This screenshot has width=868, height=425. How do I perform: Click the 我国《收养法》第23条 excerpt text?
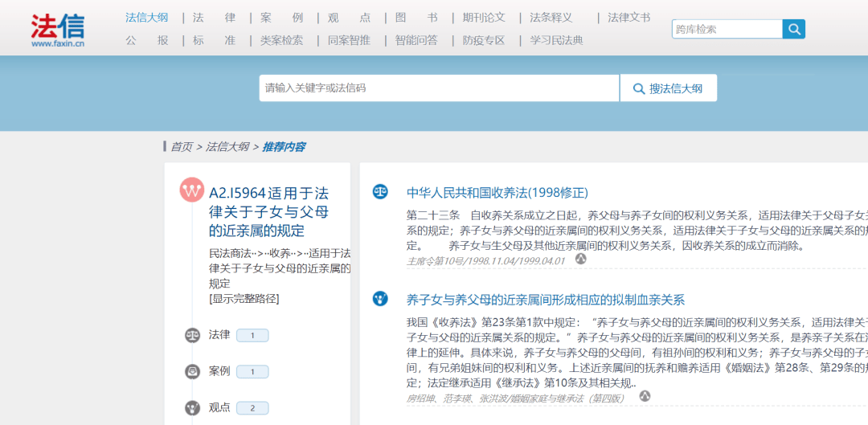point(637,353)
